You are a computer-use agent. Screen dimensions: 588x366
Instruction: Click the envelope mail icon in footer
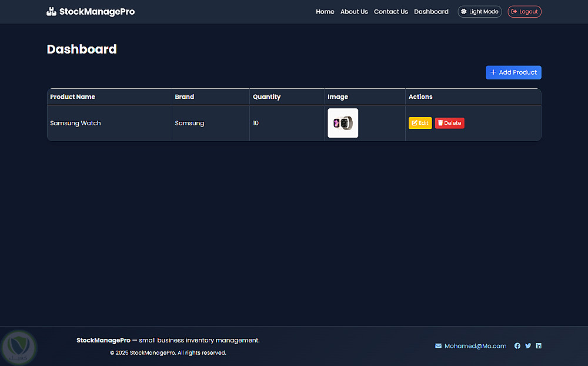[x=438, y=346]
